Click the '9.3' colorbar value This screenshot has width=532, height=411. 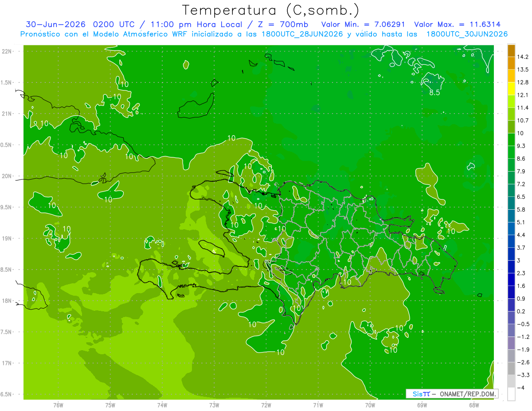(x=521, y=145)
